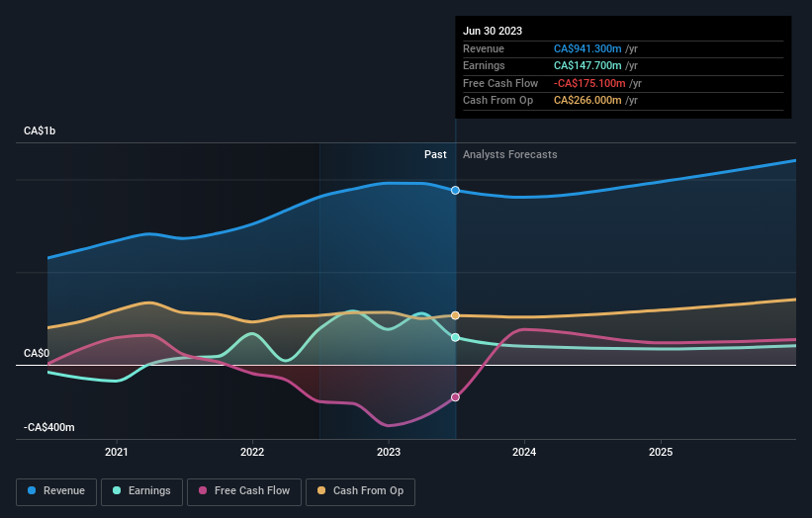Click the pink Free Cash Flow data point
This screenshot has width=812, height=518.
pos(455,397)
